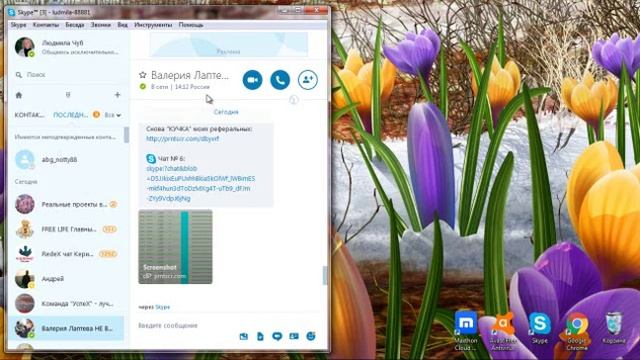Click the small round icon below add-people button

tap(293, 100)
